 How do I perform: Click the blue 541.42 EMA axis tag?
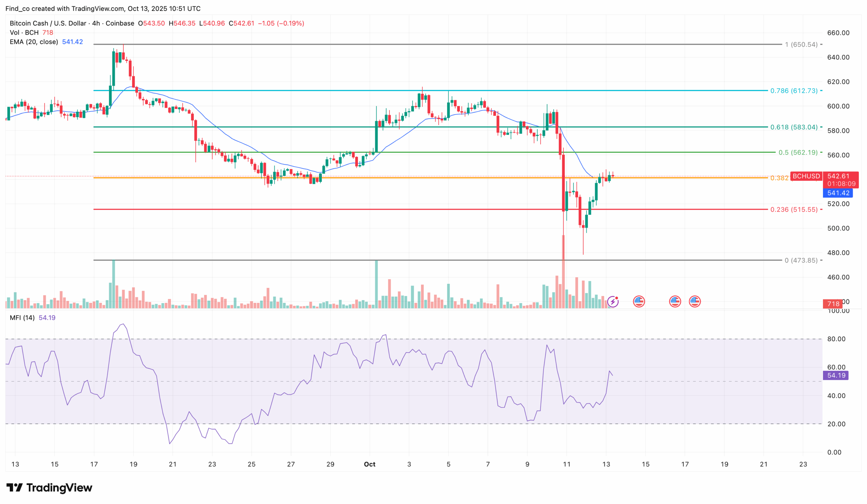[x=838, y=193]
